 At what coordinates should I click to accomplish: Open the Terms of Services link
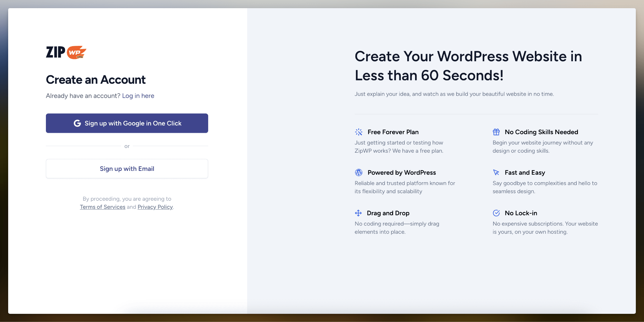point(103,207)
